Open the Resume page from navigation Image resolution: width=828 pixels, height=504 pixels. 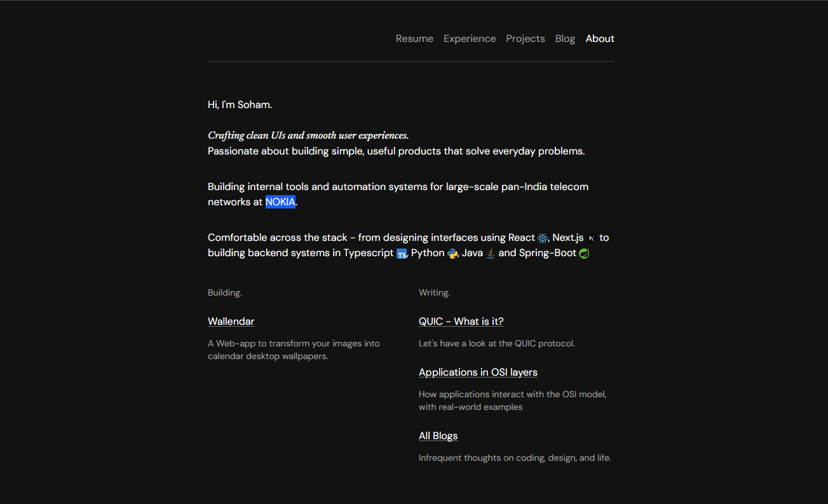tap(414, 39)
